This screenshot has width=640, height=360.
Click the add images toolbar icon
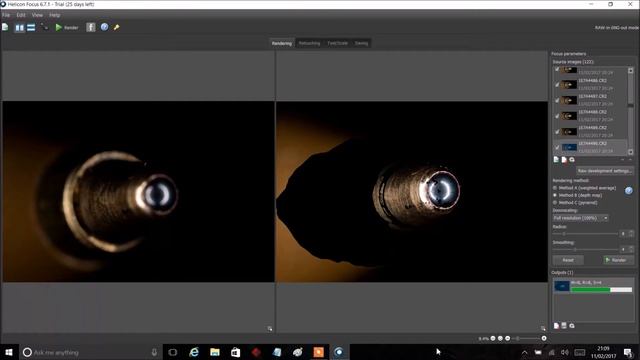[5, 27]
